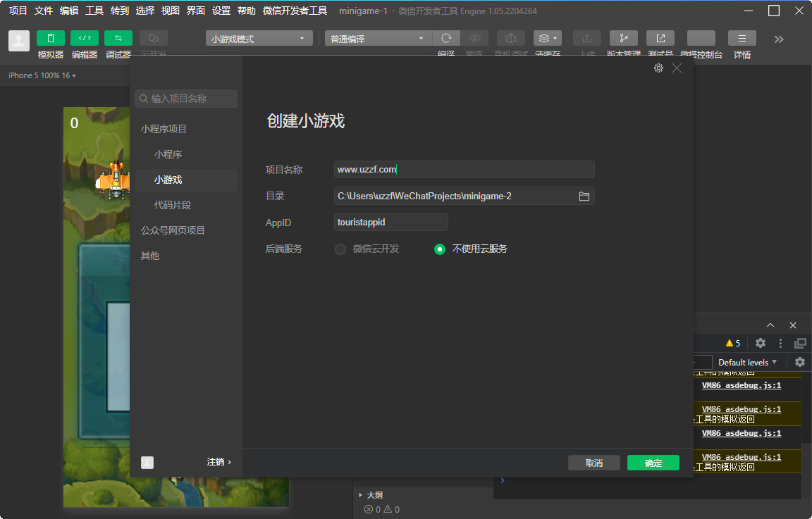Select 小游戏 project type in sidebar
The image size is (812, 519).
tap(186, 180)
